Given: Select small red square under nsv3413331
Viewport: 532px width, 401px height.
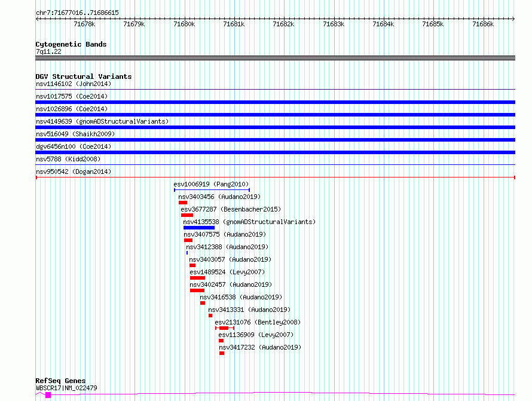Looking at the screenshot, I should point(210,316).
